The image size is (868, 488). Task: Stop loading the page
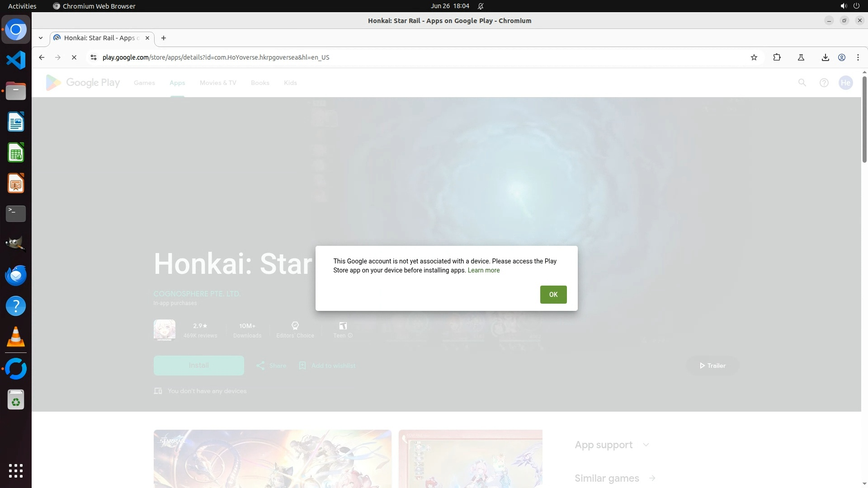(x=74, y=57)
